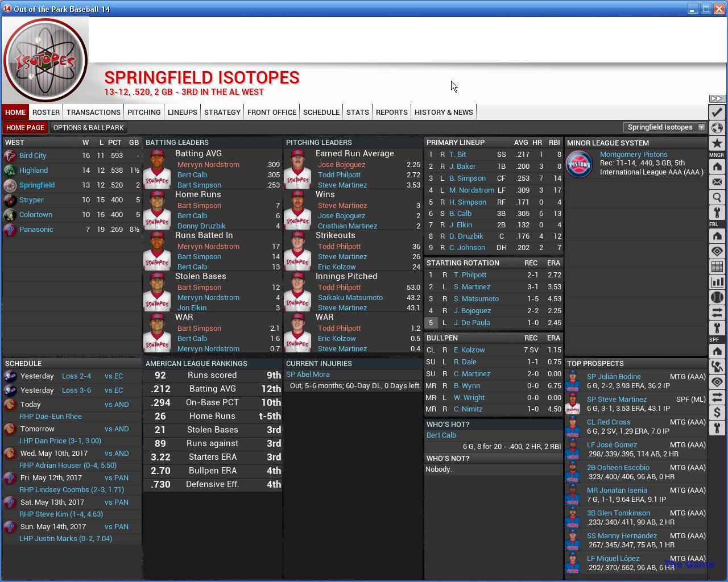Expand the Springfield Isotopes team dropdown
Viewport: 728px width, 582px height.
[x=701, y=127]
